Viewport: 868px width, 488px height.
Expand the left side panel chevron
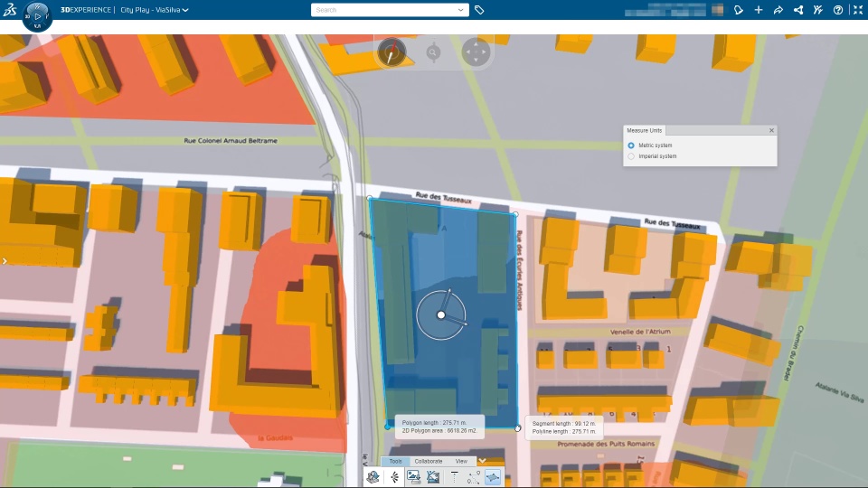pos(5,261)
